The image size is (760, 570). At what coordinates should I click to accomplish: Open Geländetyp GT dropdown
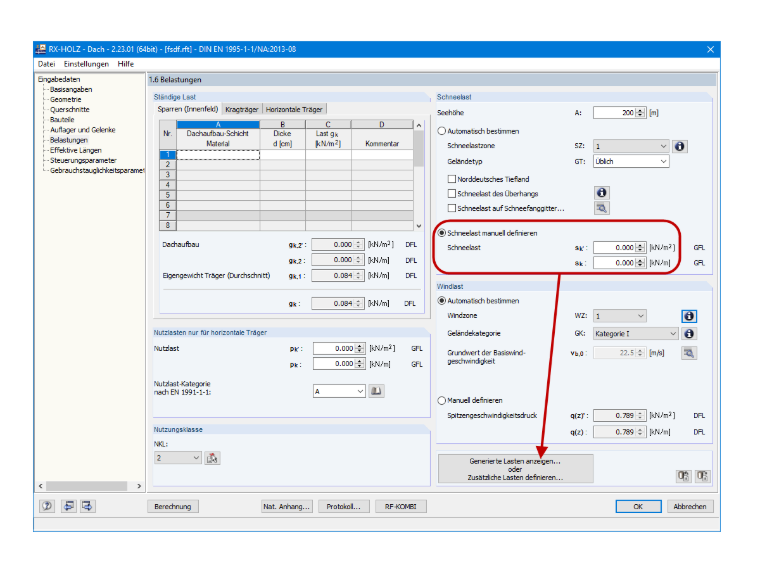[631, 161]
